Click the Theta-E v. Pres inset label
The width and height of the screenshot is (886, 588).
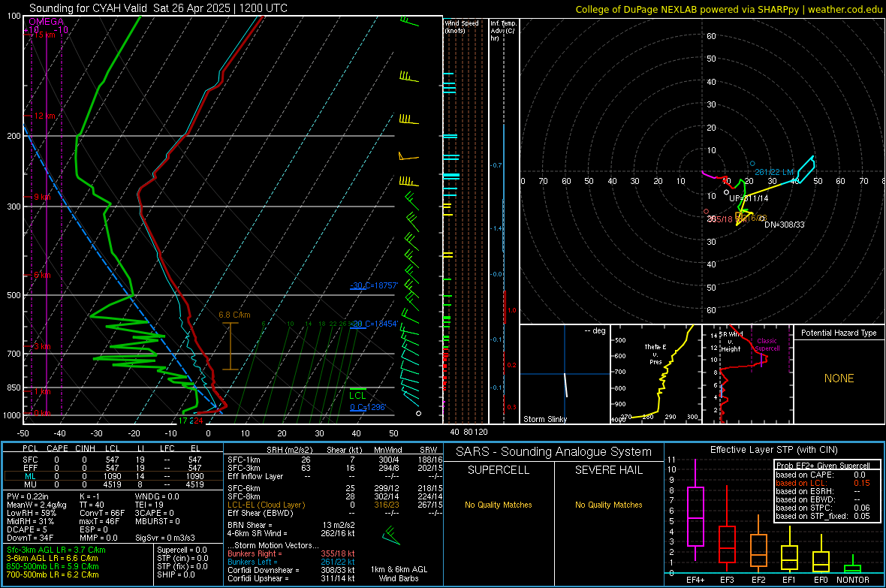tap(655, 354)
